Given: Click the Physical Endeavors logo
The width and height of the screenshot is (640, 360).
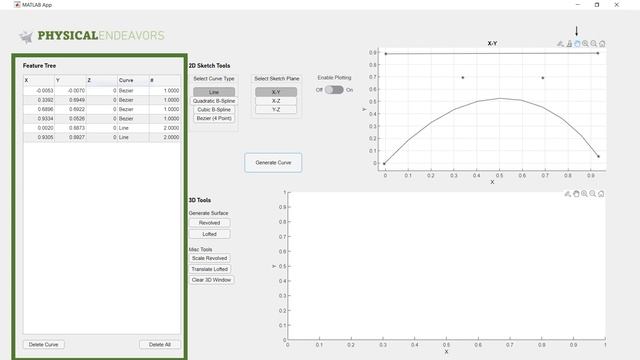Looking at the screenshot, I should click(x=92, y=36).
